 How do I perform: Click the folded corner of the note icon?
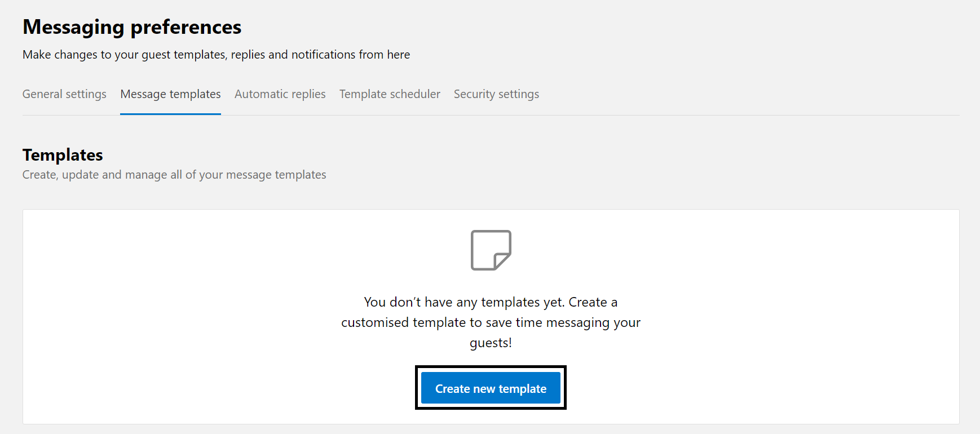pyautogui.click(x=502, y=261)
